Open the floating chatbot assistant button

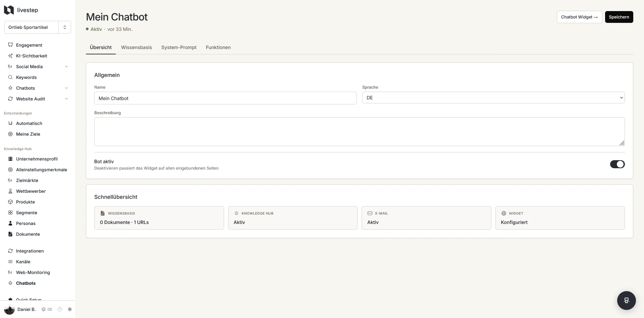(626, 300)
